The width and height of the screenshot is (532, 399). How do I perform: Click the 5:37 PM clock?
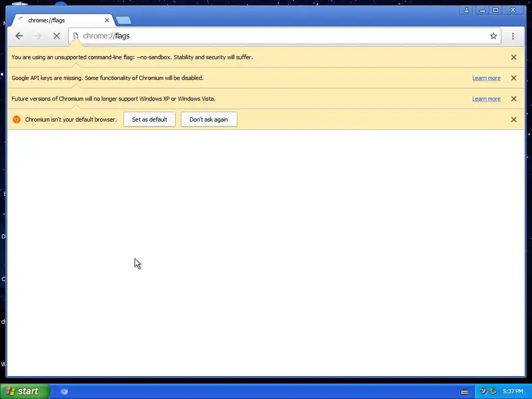pyautogui.click(x=513, y=391)
